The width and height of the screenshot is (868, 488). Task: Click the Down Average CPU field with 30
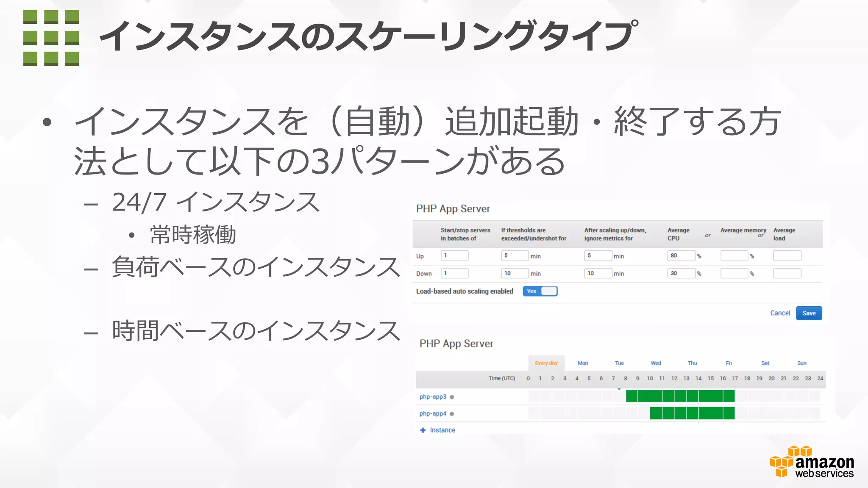pyautogui.click(x=681, y=273)
